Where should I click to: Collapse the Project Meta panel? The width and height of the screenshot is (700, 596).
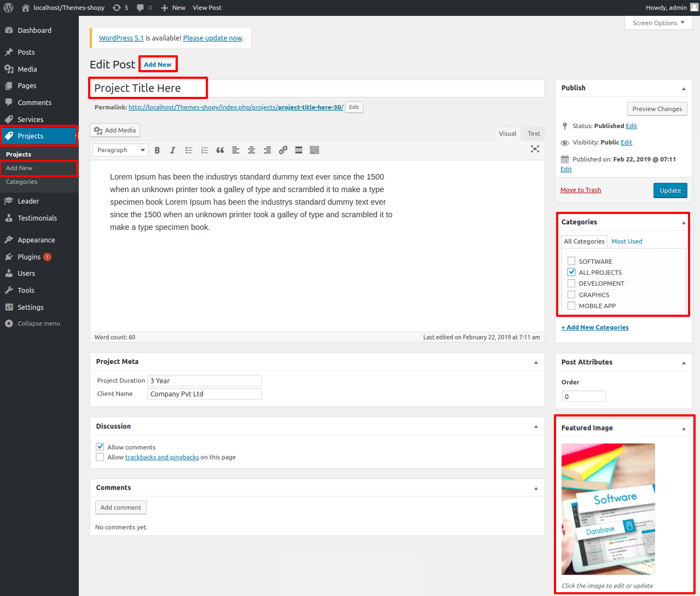point(536,362)
